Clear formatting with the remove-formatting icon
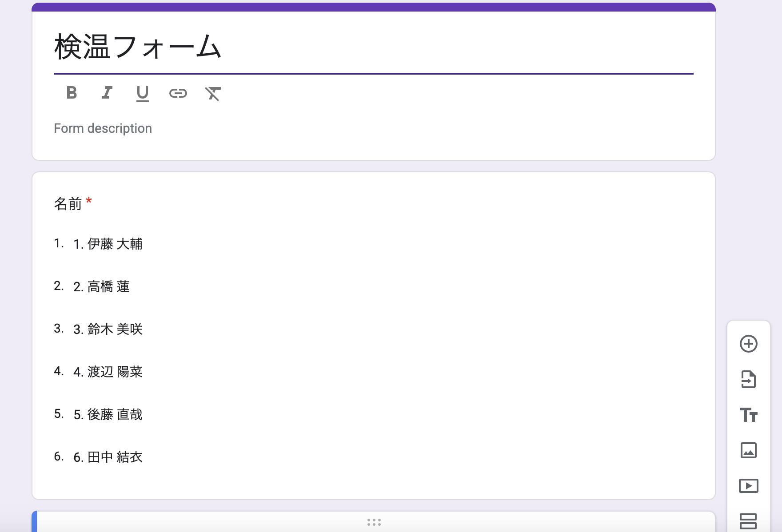Screen dimensions: 782x532 [x=213, y=94]
